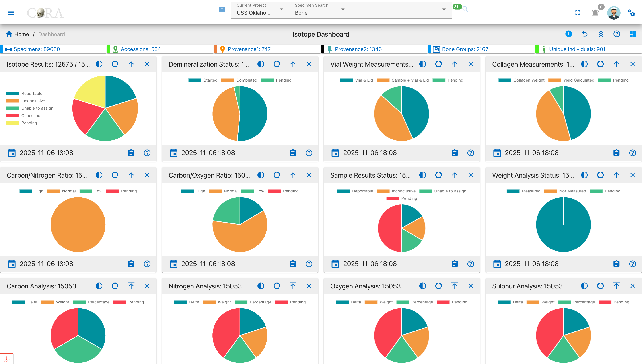Collapse the Sulphur Analysis widget
This screenshot has height=364, width=642.
tap(617, 286)
